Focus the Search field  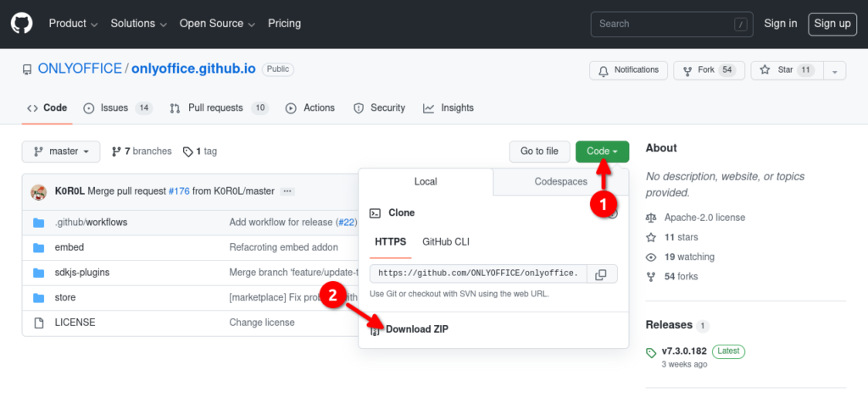pos(670,24)
